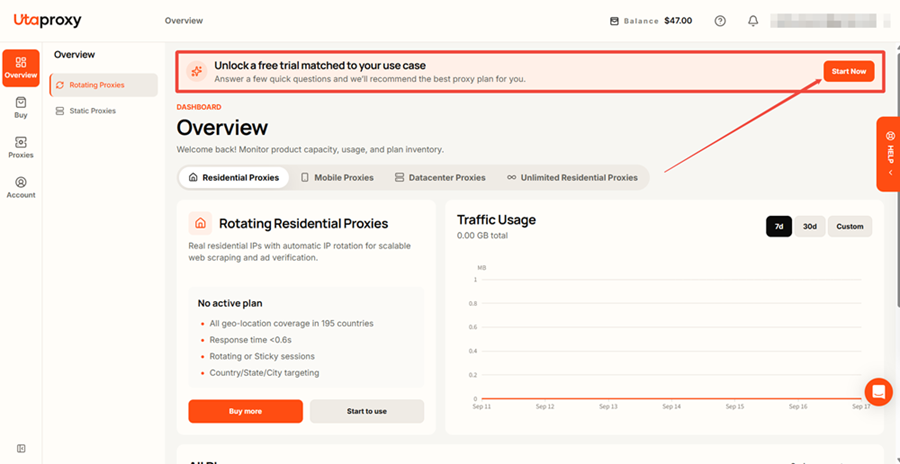Click the Start to use button
This screenshot has height=464, width=900.
click(367, 411)
